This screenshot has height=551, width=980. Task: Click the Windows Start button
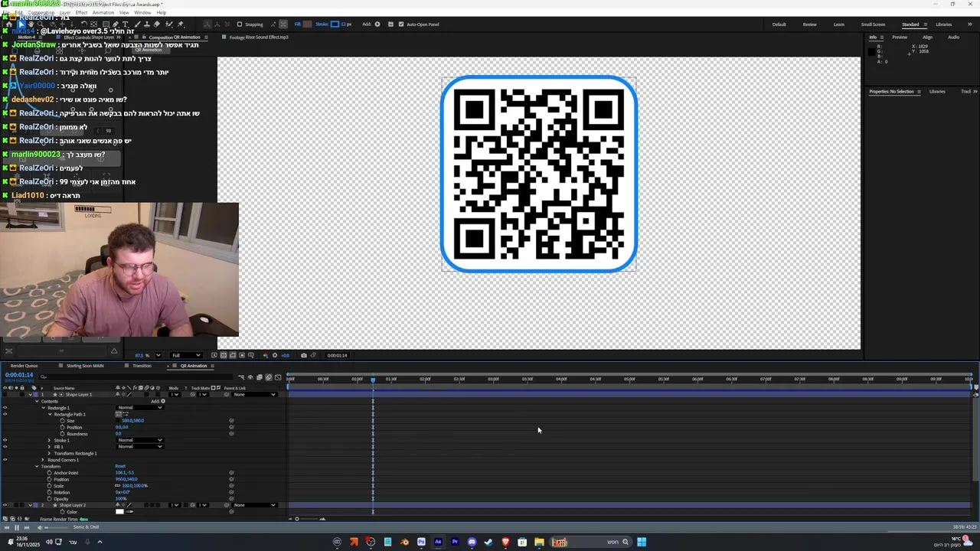642,542
